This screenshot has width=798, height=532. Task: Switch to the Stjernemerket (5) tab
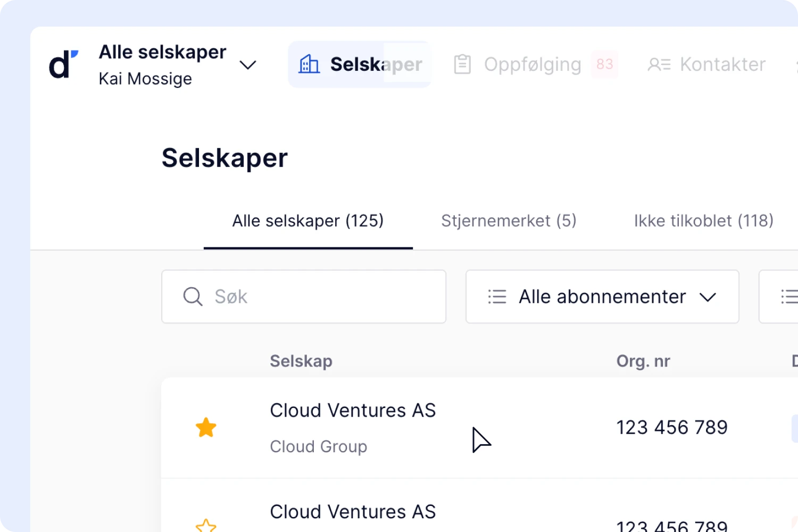[x=509, y=221]
